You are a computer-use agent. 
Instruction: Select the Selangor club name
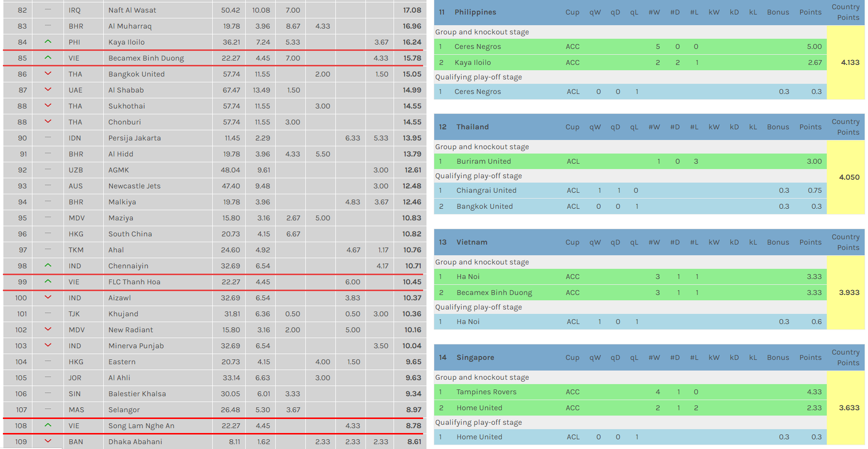point(124,410)
